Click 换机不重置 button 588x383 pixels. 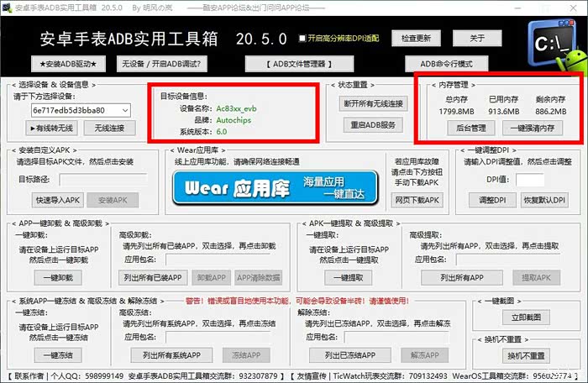pyautogui.click(x=526, y=356)
